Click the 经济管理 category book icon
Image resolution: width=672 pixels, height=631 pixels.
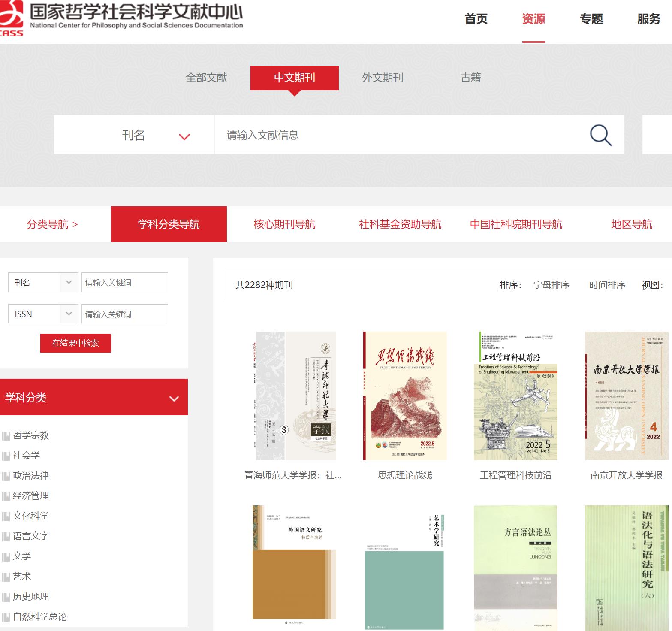6,496
